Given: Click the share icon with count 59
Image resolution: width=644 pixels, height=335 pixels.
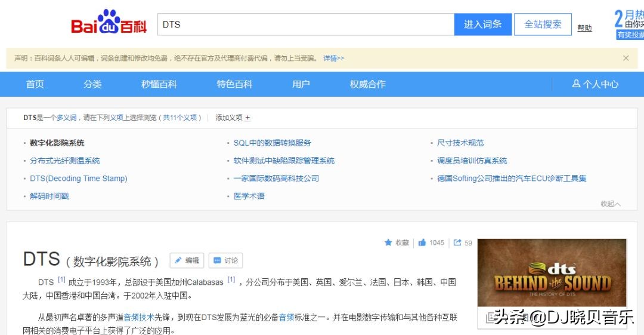Looking at the screenshot, I should coord(457,243).
